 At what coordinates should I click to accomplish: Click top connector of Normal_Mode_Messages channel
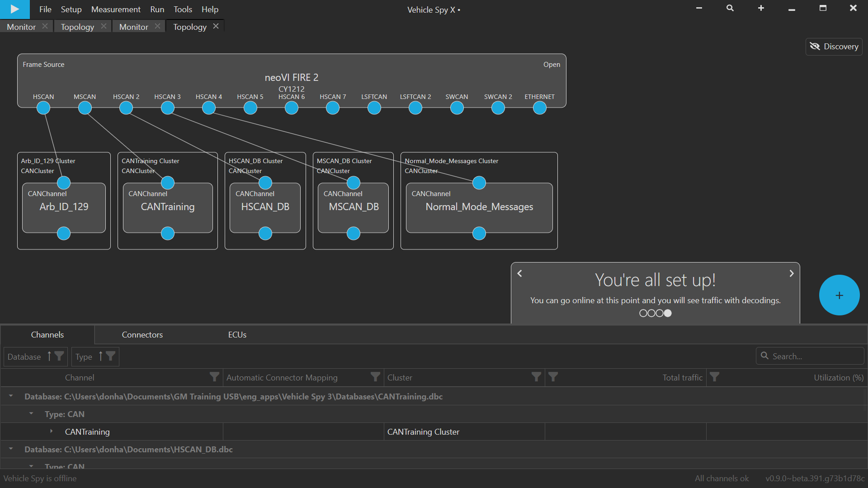coord(479,183)
